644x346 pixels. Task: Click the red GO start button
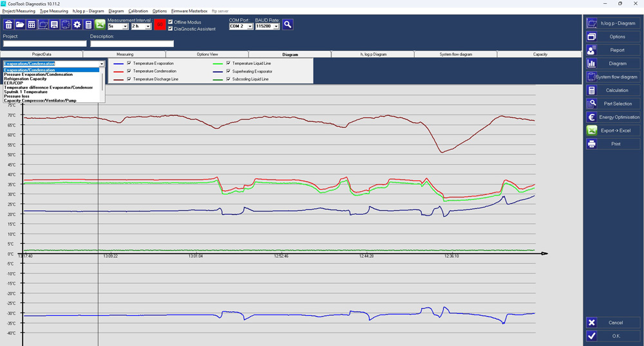point(160,24)
